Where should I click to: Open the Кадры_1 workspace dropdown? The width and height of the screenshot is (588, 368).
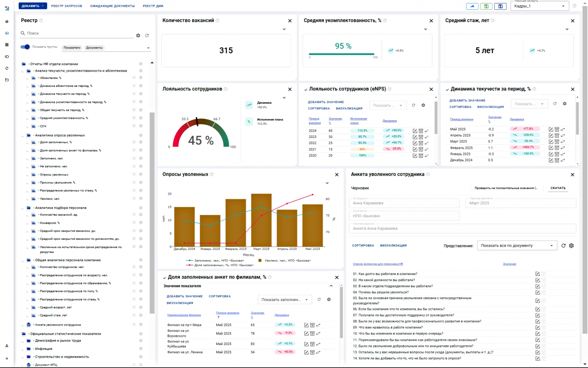tap(563, 6)
